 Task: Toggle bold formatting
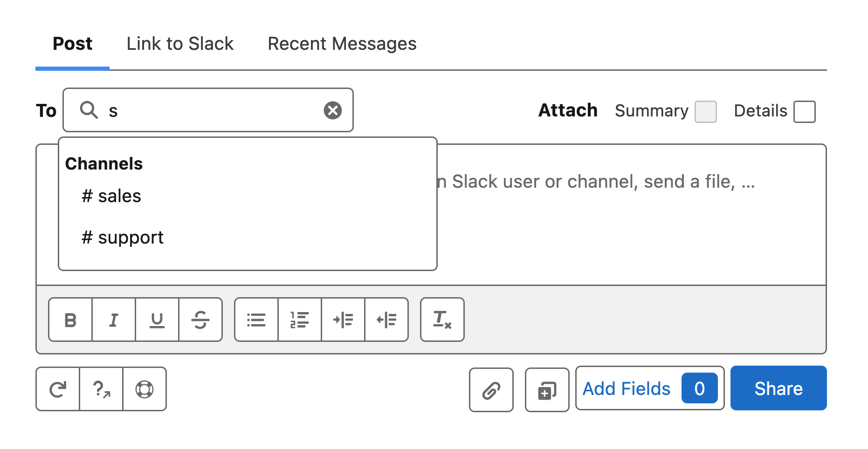pos(70,320)
